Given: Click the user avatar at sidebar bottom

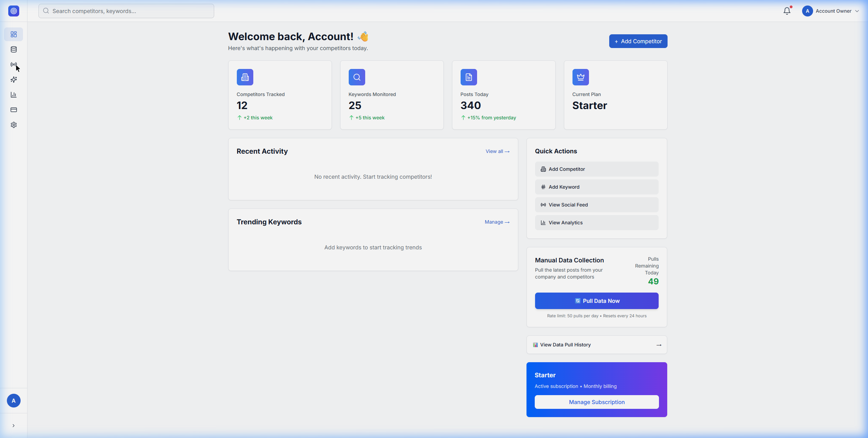Looking at the screenshot, I should coord(14,401).
